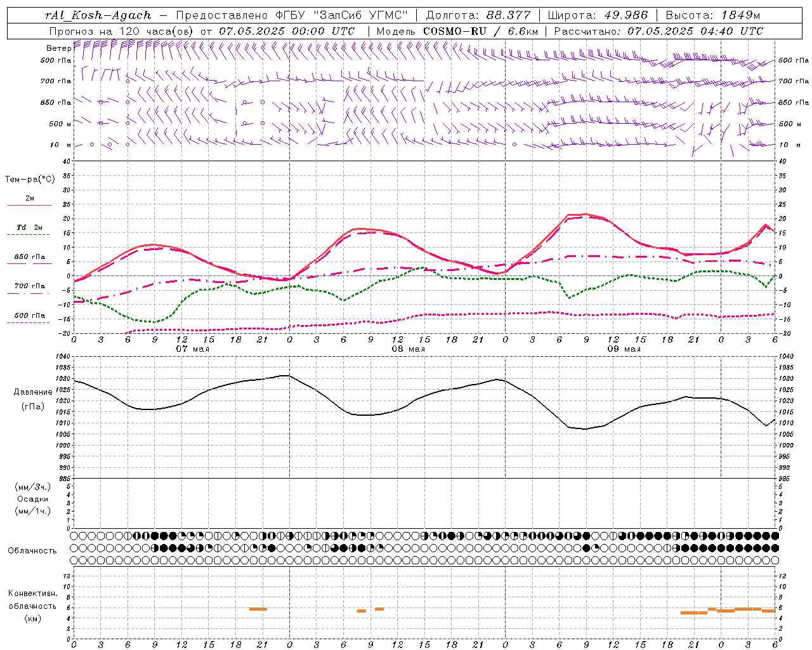Click the Долгота: 88.377 value
Screen dimensions: 812x650
(478, 15)
